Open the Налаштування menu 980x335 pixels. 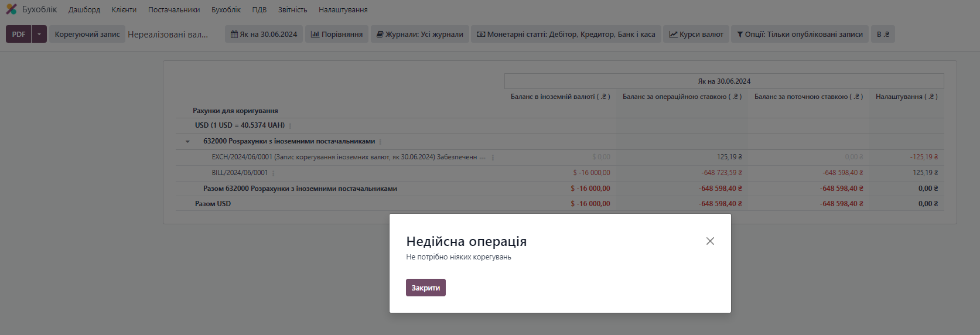click(x=343, y=10)
